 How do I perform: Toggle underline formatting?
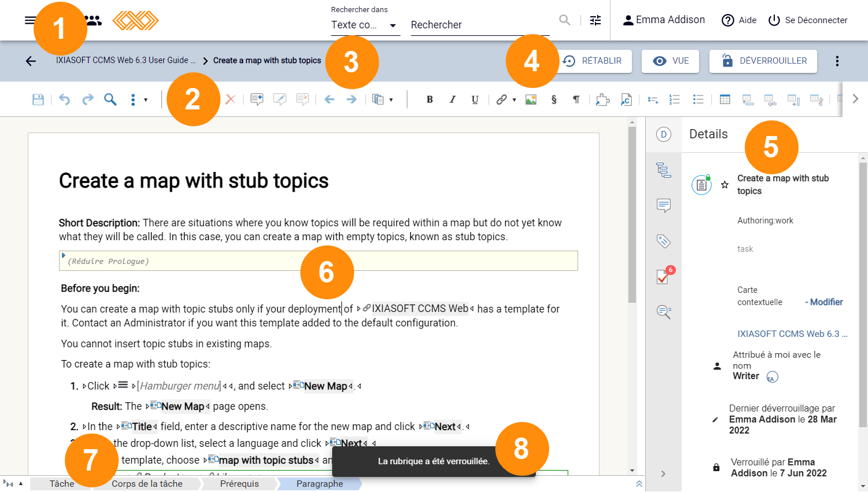point(475,100)
